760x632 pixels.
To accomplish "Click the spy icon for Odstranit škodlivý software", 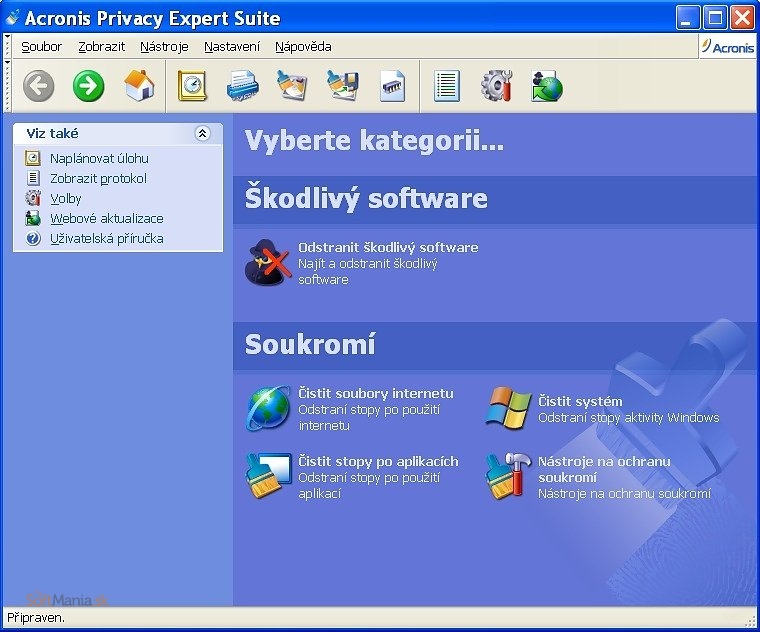I will [268, 263].
